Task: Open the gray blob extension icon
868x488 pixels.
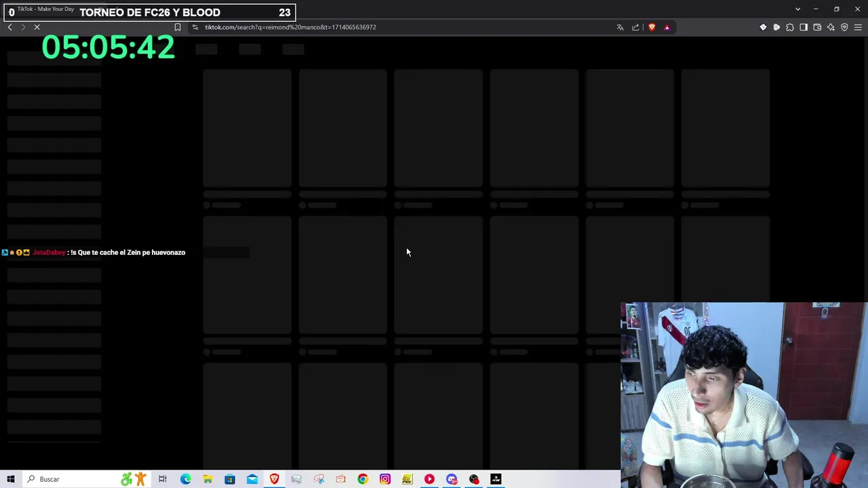Action: point(776,27)
